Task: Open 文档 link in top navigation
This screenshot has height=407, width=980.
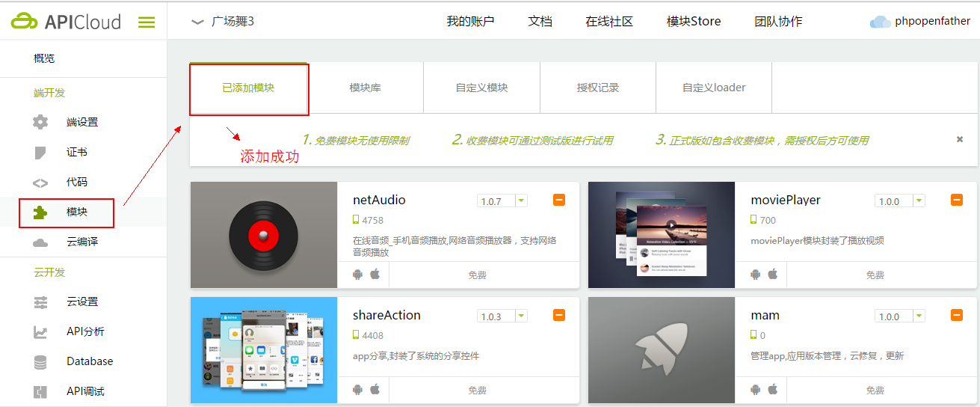Action: click(x=540, y=22)
